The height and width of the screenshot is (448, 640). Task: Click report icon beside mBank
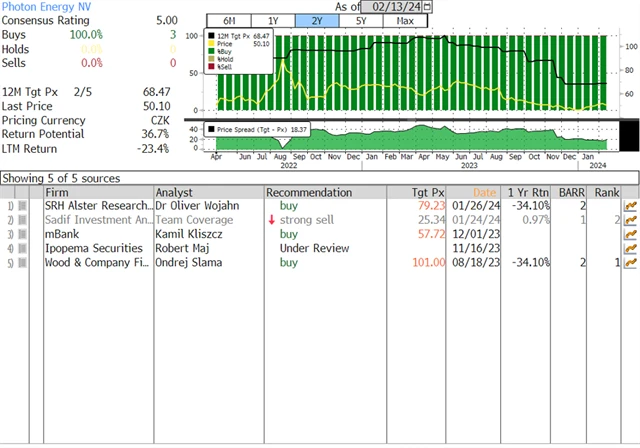tap(23, 234)
